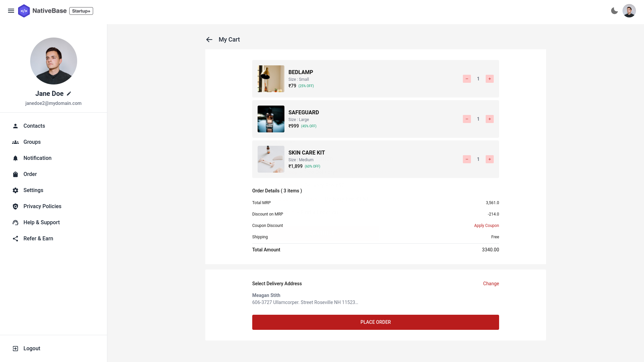644x362 pixels.
Task: Open Order section in sidebar
Action: click(30, 174)
